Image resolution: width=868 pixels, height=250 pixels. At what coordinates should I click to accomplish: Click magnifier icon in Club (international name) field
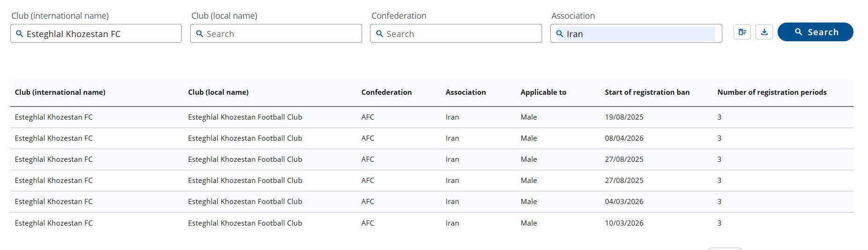tap(20, 34)
